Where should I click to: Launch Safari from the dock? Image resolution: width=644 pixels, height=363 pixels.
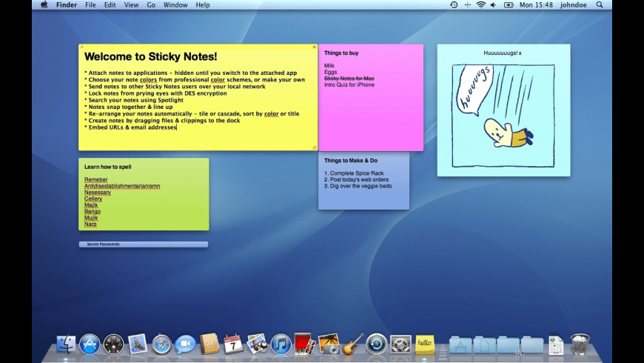(161, 344)
